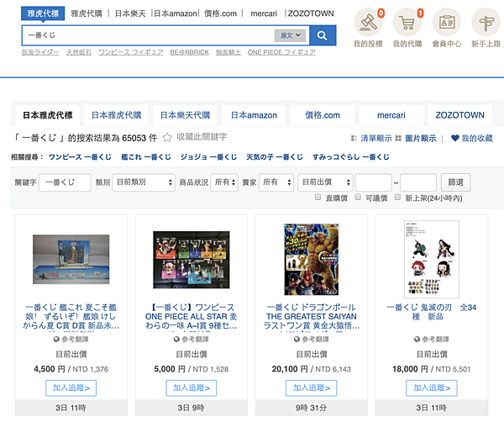Click the star to save keyword
The height and width of the screenshot is (422, 504).
[167, 138]
